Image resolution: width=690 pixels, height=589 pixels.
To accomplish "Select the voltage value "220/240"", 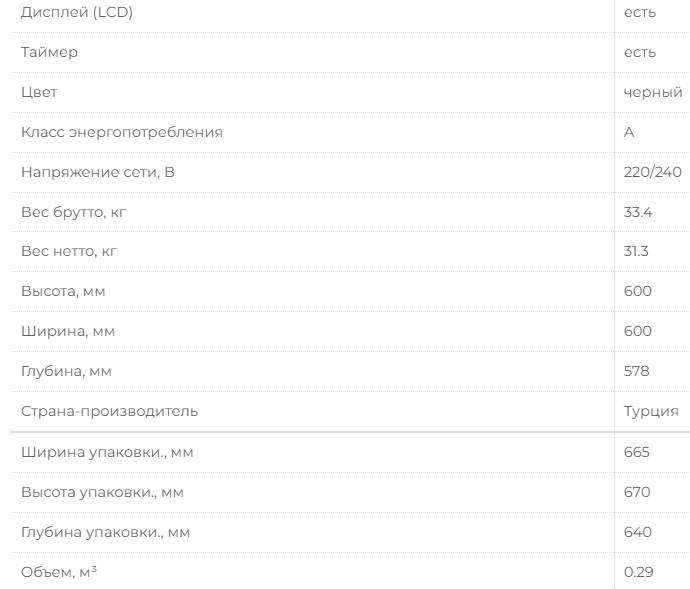I will pyautogui.click(x=653, y=172).
